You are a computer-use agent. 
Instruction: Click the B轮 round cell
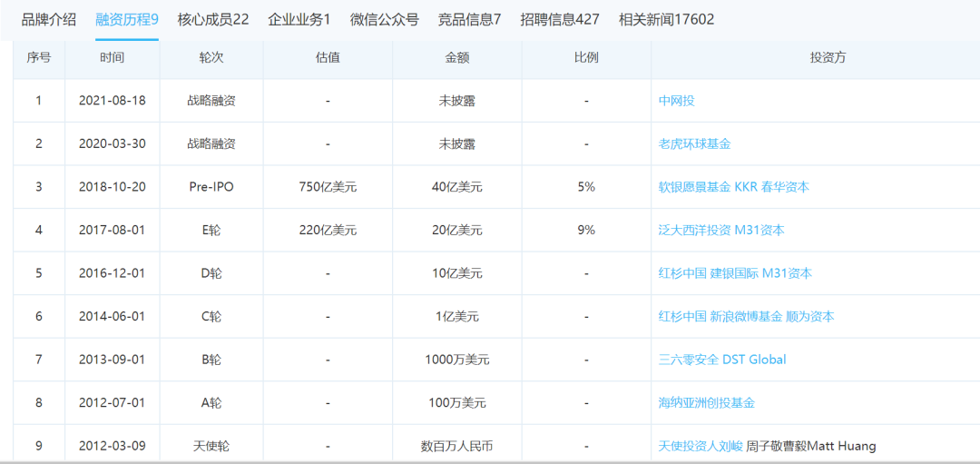[211, 360]
